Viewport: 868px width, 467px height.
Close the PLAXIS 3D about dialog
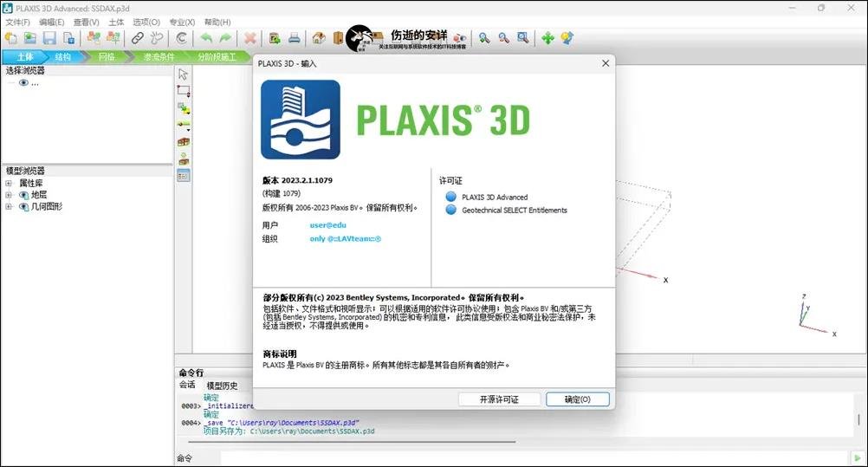coord(605,64)
